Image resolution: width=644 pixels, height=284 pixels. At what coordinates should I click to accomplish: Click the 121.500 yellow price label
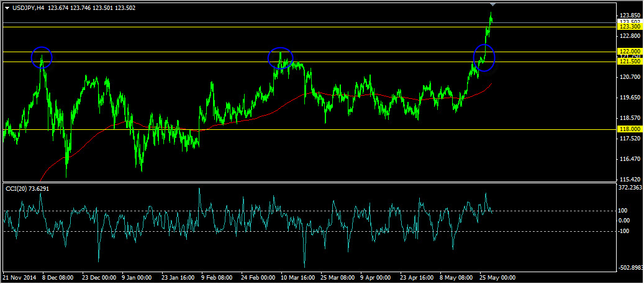click(629, 62)
